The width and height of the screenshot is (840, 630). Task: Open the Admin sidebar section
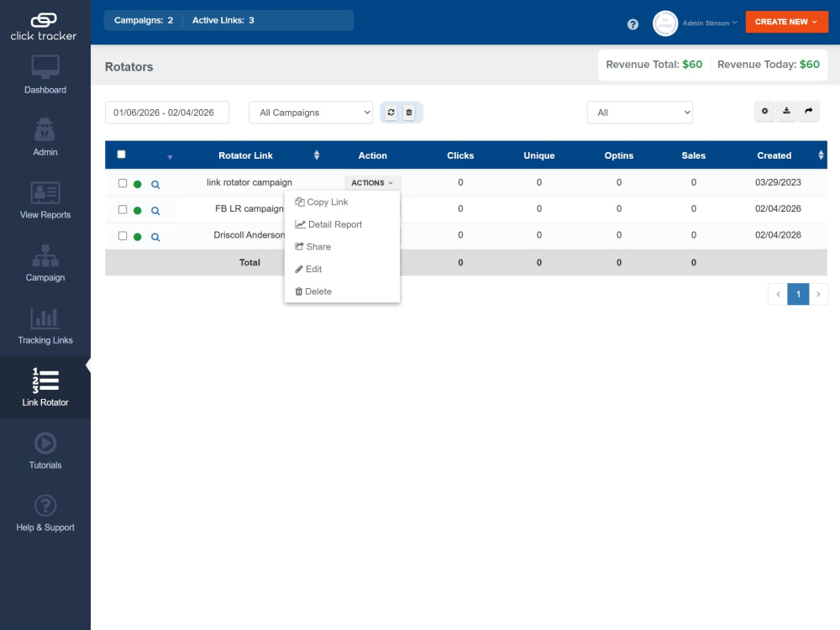(45, 137)
